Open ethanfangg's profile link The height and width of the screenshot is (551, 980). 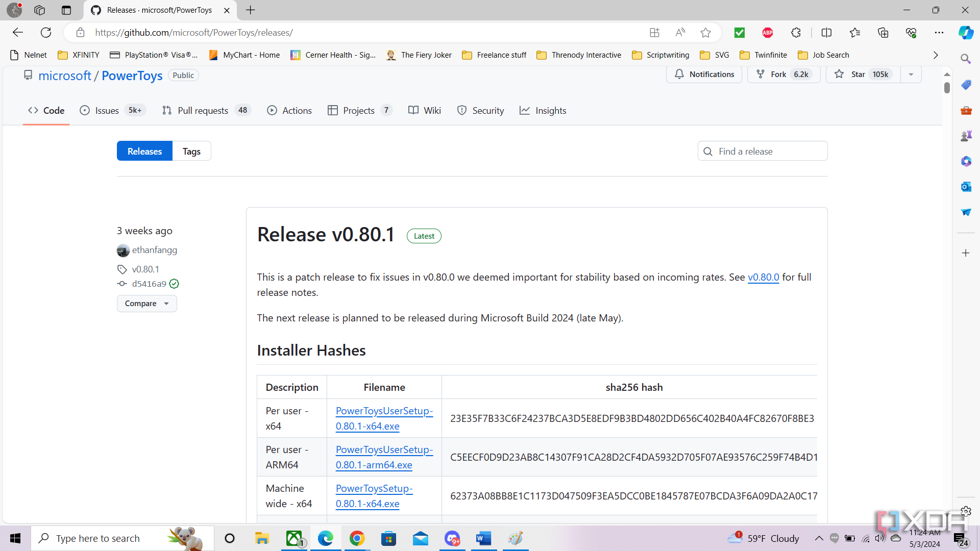(154, 251)
